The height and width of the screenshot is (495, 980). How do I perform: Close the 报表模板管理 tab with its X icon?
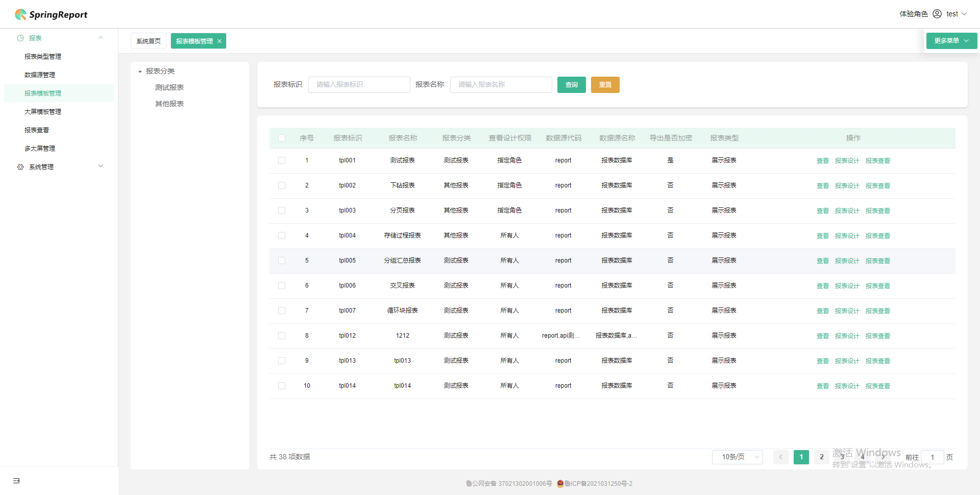[x=219, y=41]
